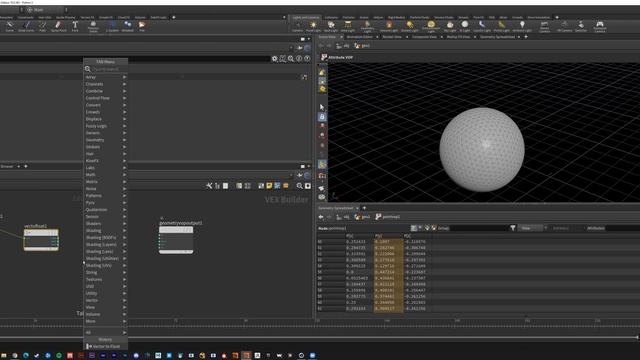
Task: Click the magnifier icon in network toolbar
Action: pos(299,186)
